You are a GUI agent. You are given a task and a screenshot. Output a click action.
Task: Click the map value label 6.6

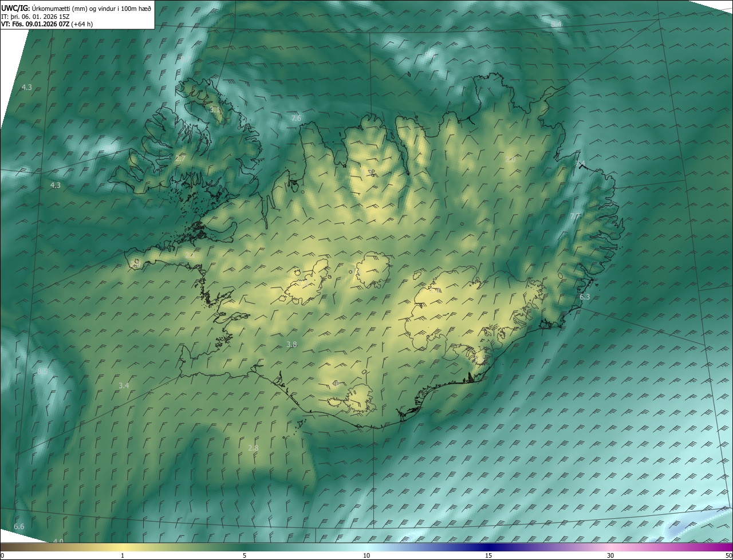[x=19, y=526]
